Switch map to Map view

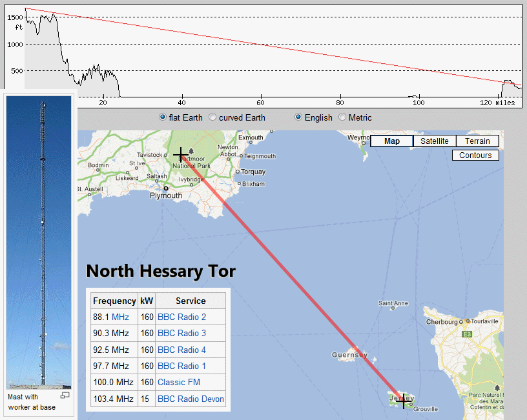click(391, 141)
